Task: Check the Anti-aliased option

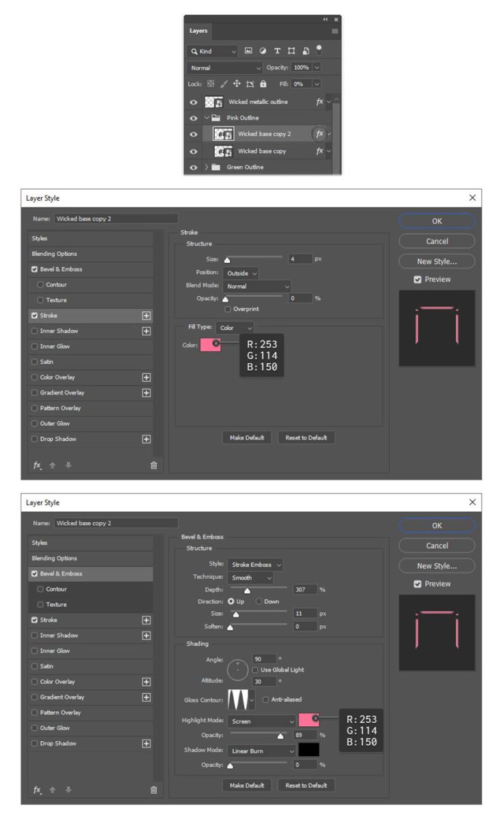Action: [265, 700]
